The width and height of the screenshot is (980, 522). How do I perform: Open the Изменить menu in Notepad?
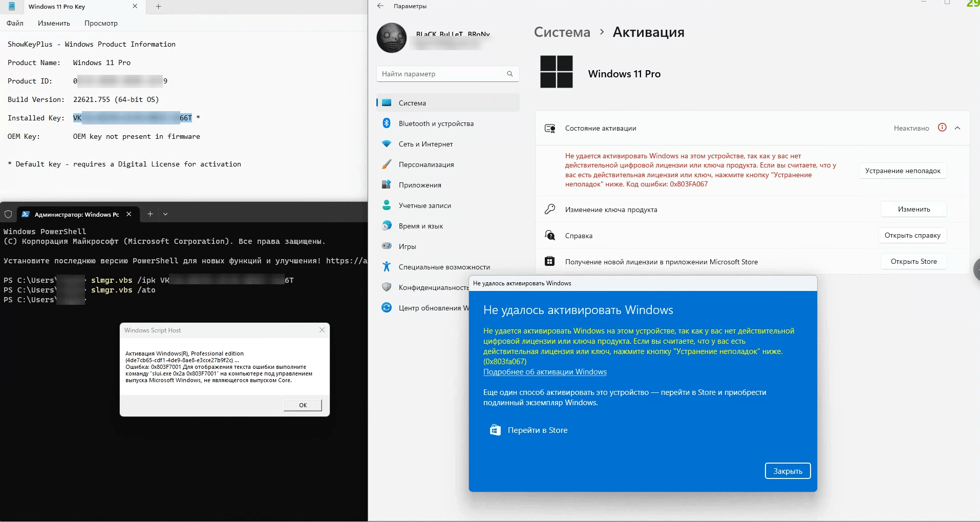(54, 23)
